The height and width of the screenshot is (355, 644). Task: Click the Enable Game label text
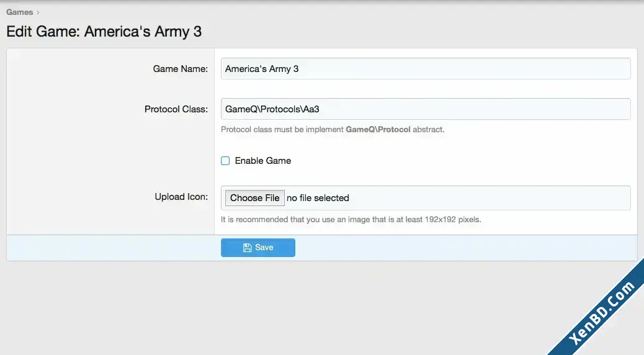(263, 161)
